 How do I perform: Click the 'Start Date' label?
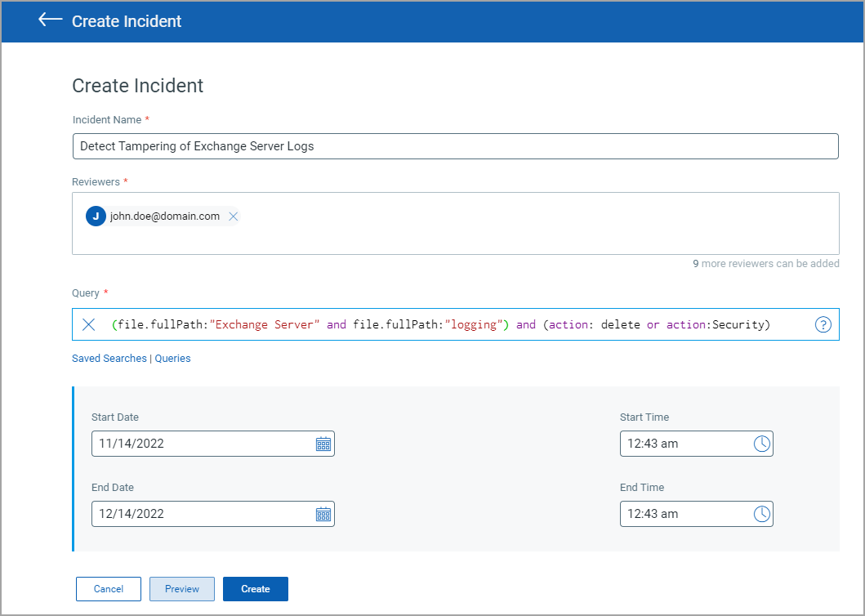point(115,417)
